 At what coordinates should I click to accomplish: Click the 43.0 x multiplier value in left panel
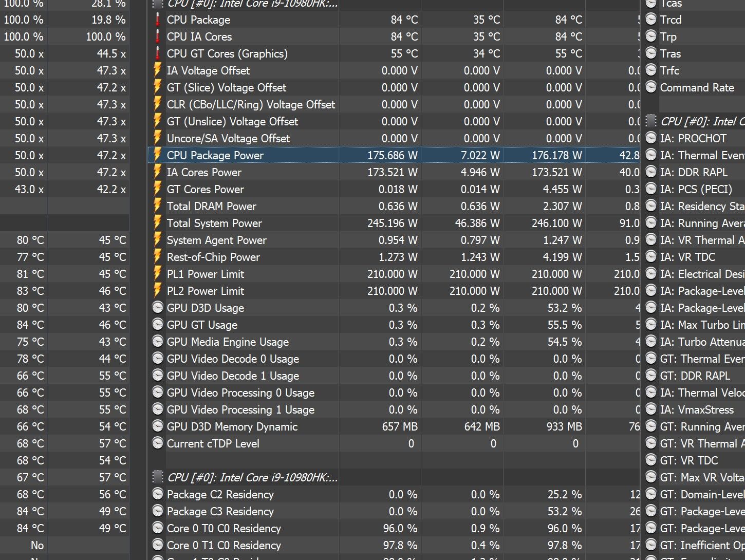point(29,189)
